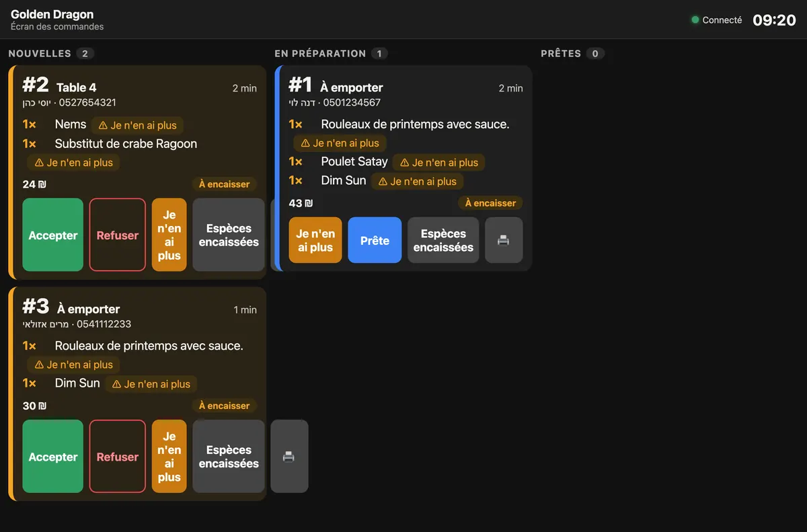This screenshot has width=807, height=532.
Task: Flag Dim Sun unavailable in order #1
Action: [x=417, y=181]
